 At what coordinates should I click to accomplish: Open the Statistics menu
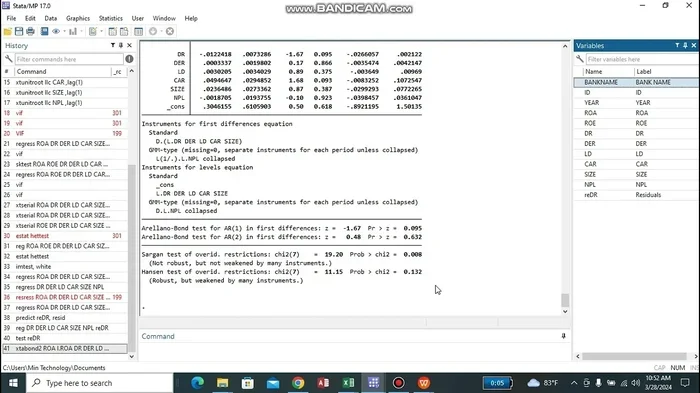[110, 18]
